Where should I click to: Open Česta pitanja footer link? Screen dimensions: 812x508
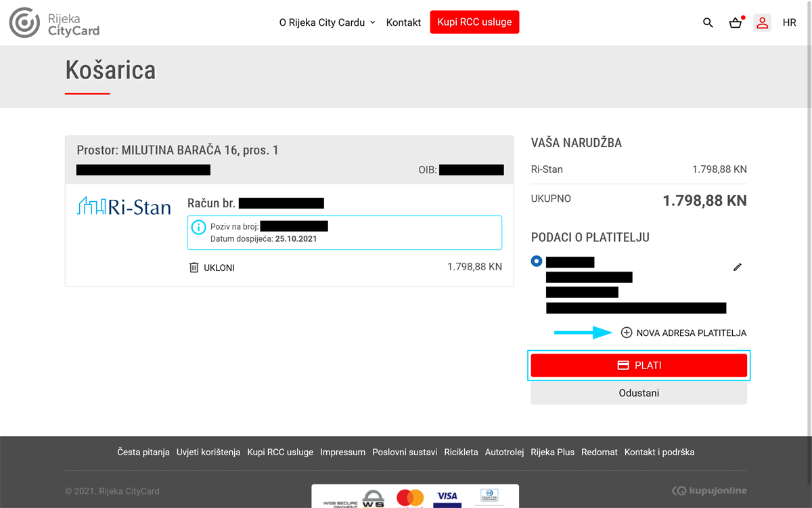(x=143, y=452)
